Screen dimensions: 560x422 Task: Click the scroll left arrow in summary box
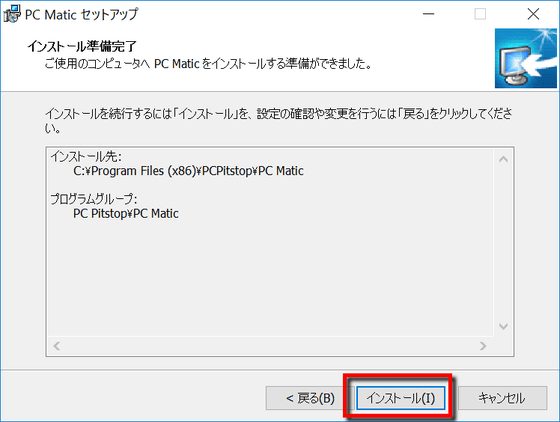(x=56, y=346)
